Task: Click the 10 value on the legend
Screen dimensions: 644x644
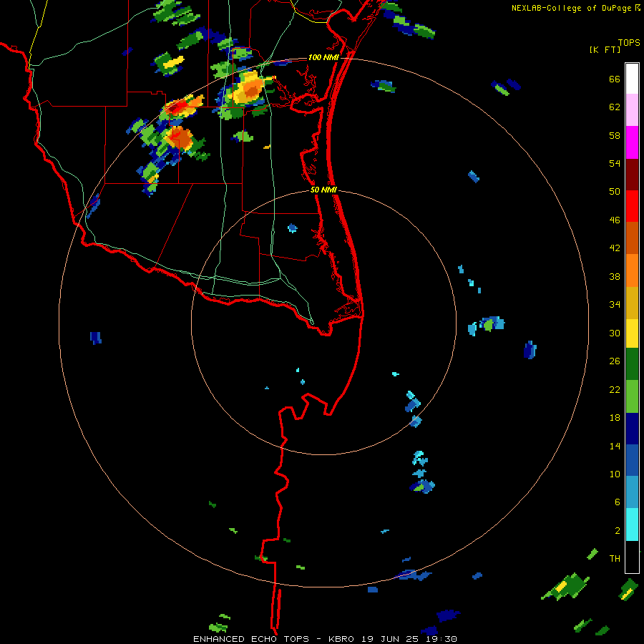Action: click(615, 474)
